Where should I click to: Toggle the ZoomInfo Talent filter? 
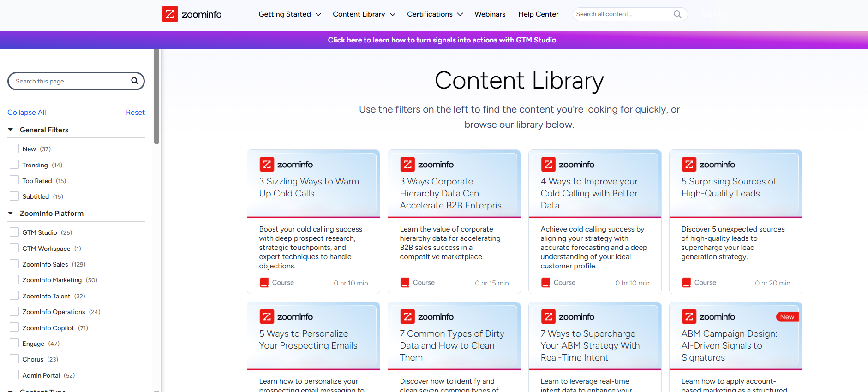pyautogui.click(x=14, y=296)
